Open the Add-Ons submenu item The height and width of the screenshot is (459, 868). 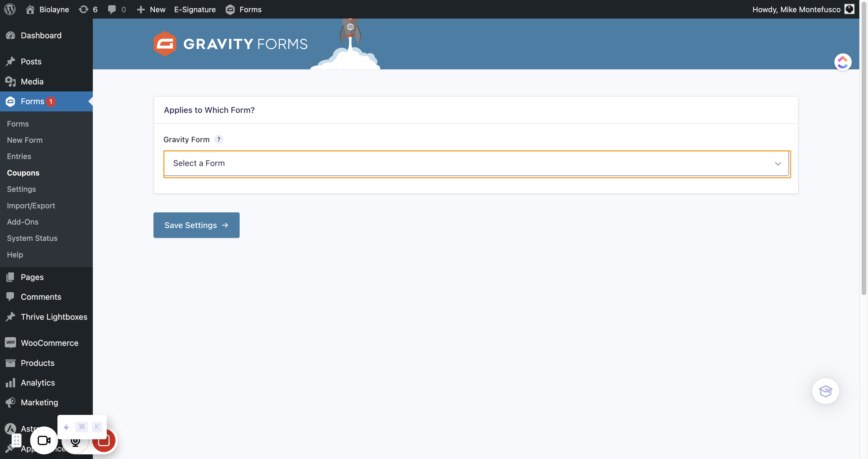click(x=23, y=222)
